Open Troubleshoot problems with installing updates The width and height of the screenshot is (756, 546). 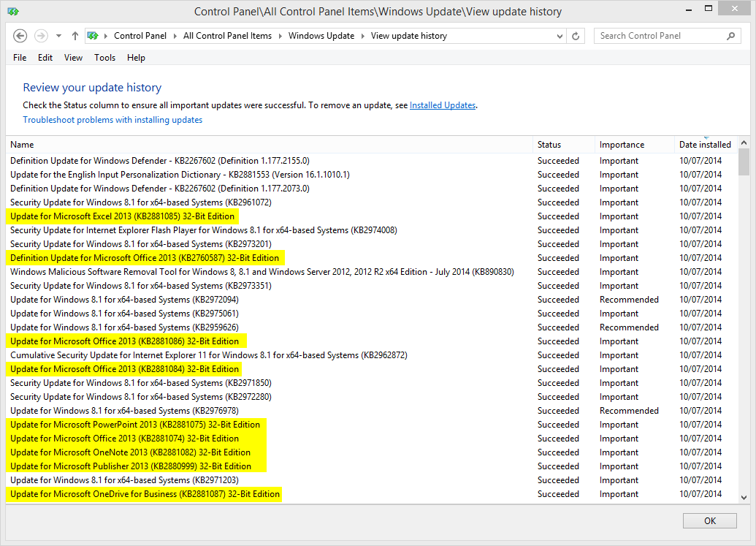(x=112, y=120)
